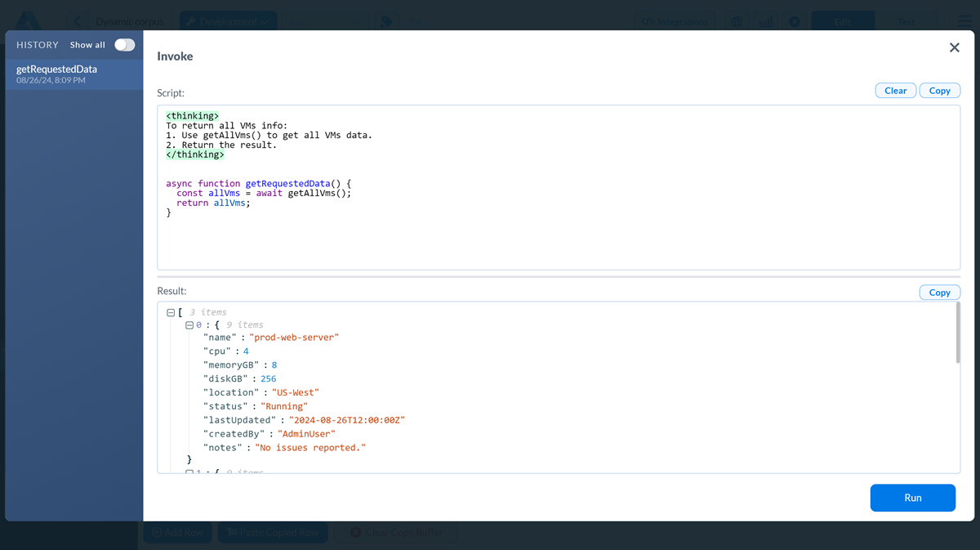This screenshot has height=550, width=980.
Task: Switch to the Edit tab
Action: click(843, 21)
